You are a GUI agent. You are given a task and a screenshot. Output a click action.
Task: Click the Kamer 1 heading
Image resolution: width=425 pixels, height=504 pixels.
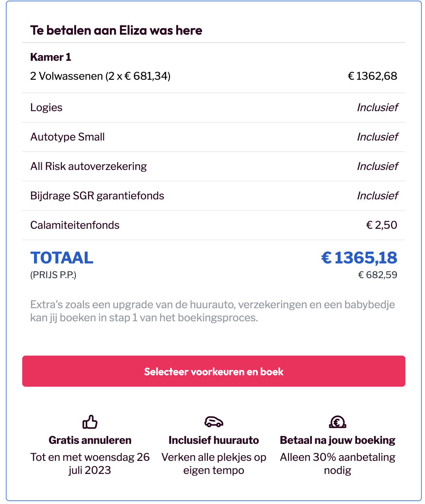click(51, 57)
